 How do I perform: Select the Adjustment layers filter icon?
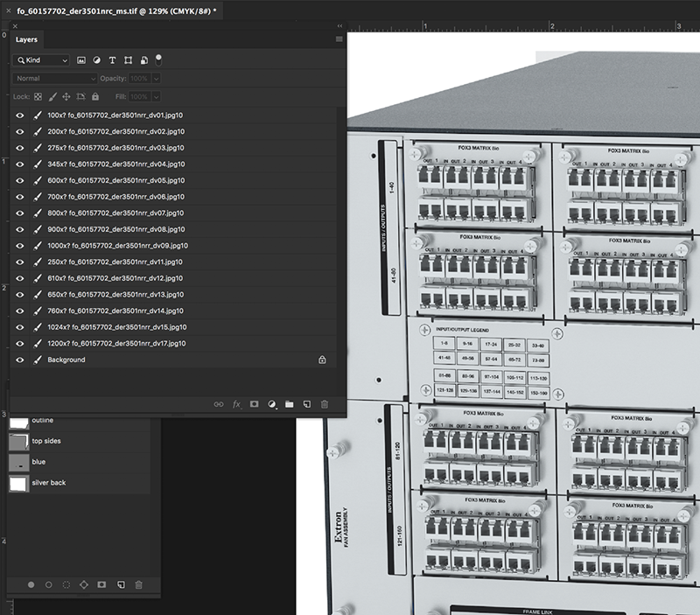96,60
